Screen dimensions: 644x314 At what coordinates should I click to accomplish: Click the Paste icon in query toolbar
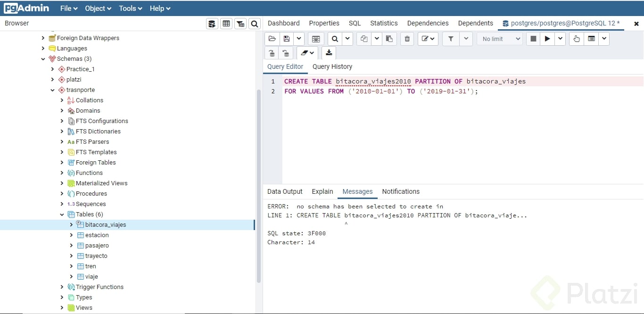coord(389,39)
